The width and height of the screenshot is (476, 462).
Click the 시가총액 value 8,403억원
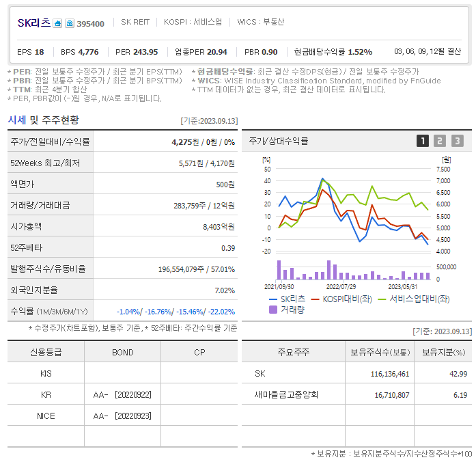pyautogui.click(x=219, y=227)
